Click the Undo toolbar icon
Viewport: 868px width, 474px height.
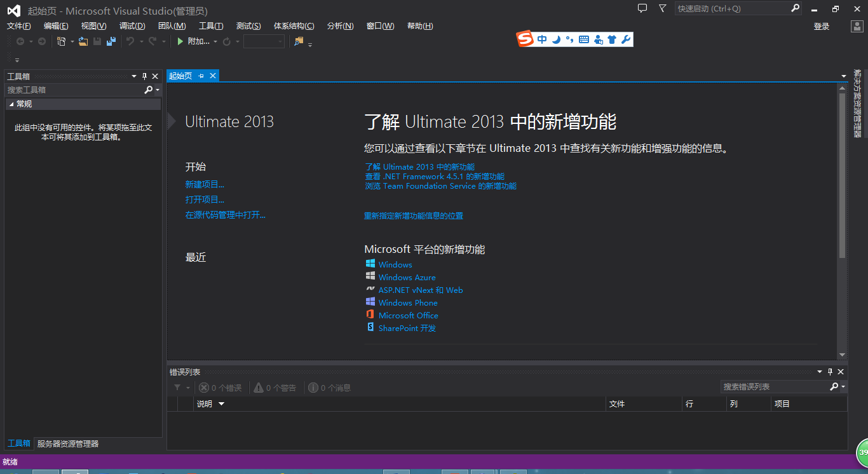[x=130, y=41]
